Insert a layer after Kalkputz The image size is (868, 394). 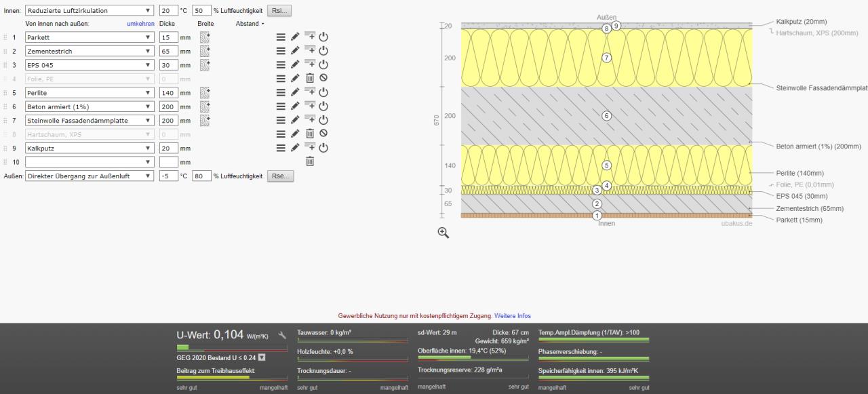click(310, 148)
